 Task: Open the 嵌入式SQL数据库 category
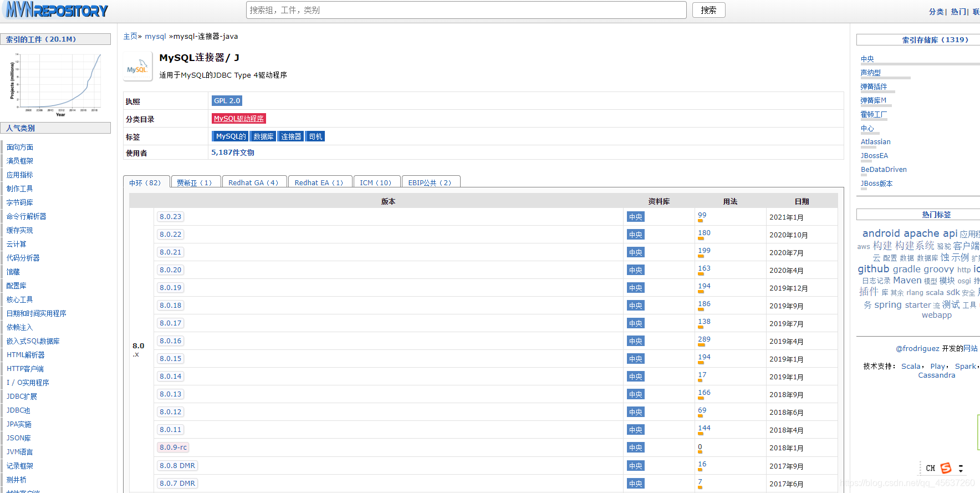(33, 341)
